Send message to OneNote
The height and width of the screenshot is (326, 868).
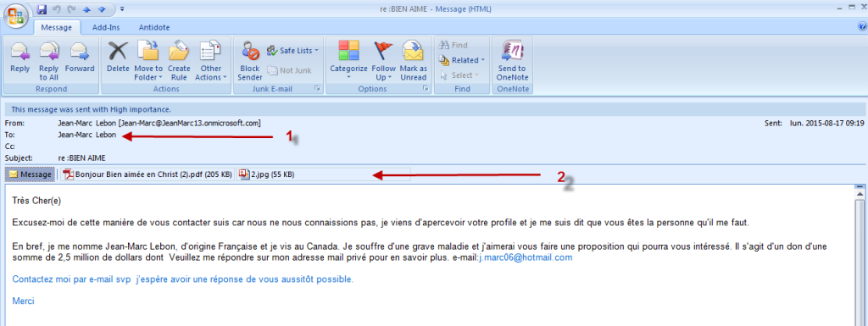[x=512, y=61]
